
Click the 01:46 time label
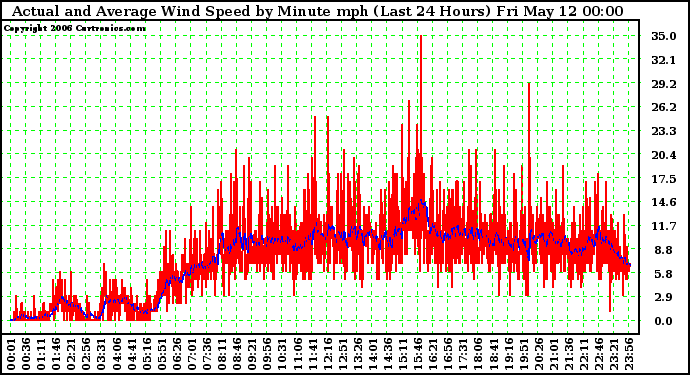(x=56, y=354)
